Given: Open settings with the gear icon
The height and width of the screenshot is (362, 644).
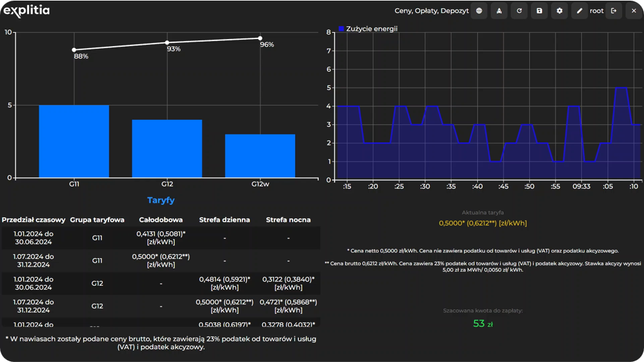Looking at the screenshot, I should pos(559,11).
